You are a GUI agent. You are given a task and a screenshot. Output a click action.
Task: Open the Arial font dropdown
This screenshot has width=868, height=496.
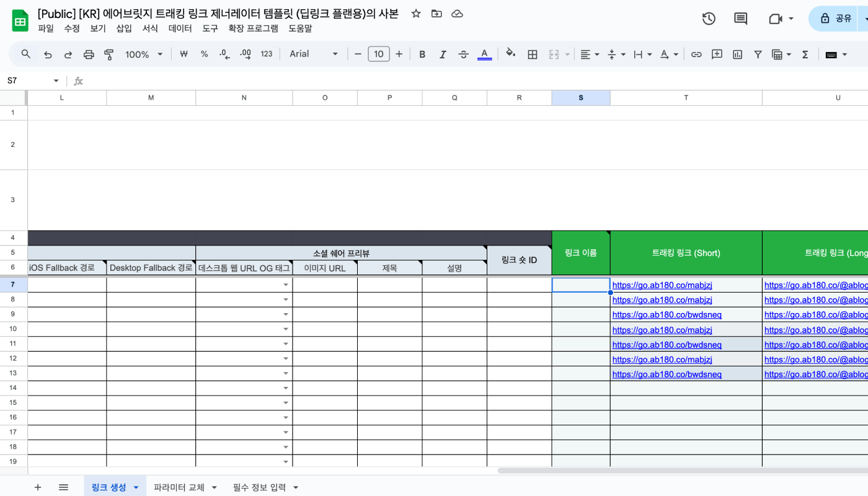click(314, 54)
